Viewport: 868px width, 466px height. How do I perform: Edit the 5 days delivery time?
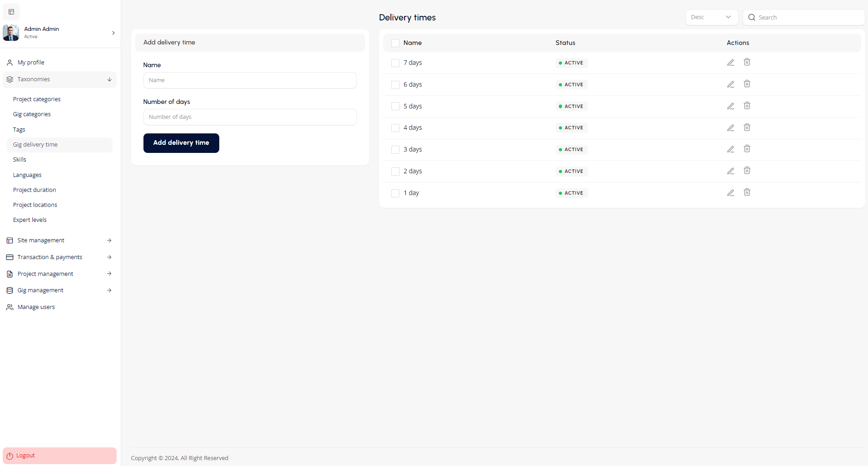(730, 106)
